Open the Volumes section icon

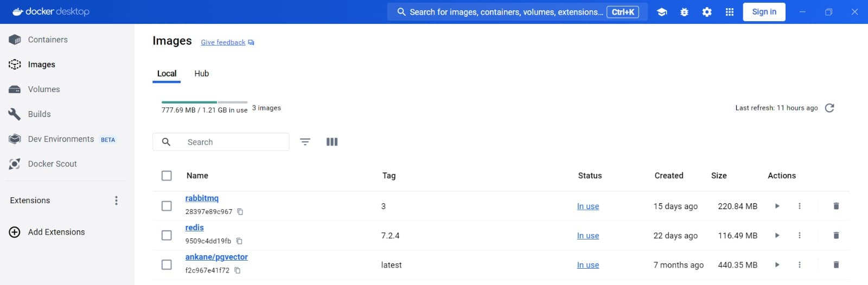[15, 89]
